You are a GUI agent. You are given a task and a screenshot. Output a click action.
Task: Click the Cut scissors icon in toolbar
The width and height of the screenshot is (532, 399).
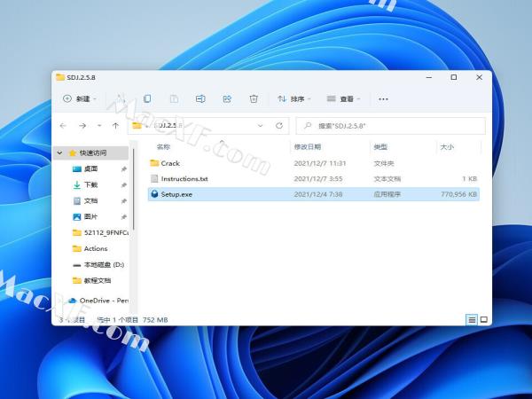[x=121, y=98]
